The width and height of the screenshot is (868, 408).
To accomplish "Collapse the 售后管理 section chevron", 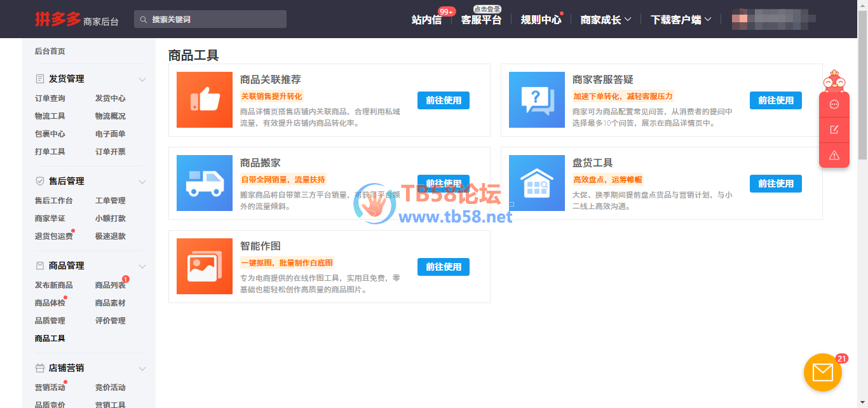I will point(142,182).
